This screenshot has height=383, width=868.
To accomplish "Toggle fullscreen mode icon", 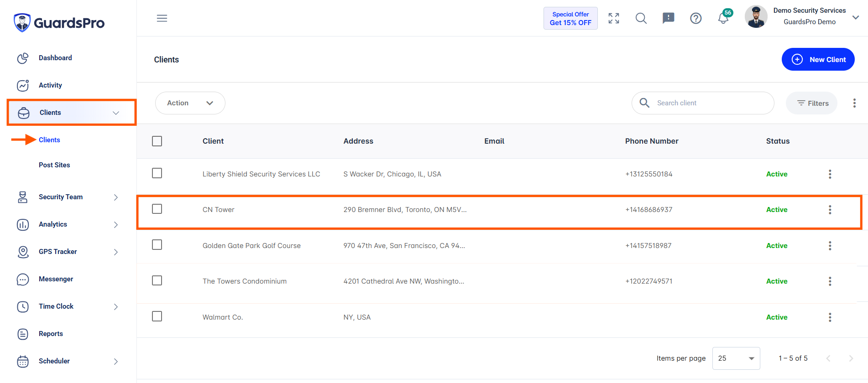I will tap(614, 18).
